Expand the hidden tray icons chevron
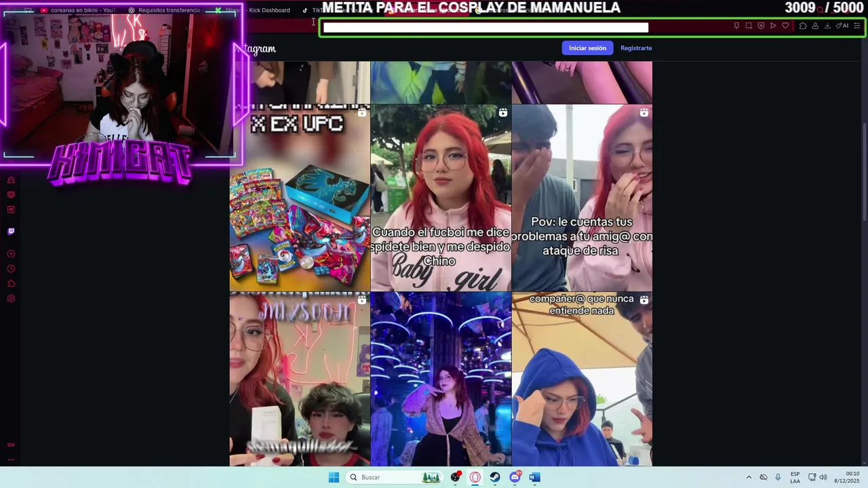868x488 pixels. pyautogui.click(x=749, y=477)
